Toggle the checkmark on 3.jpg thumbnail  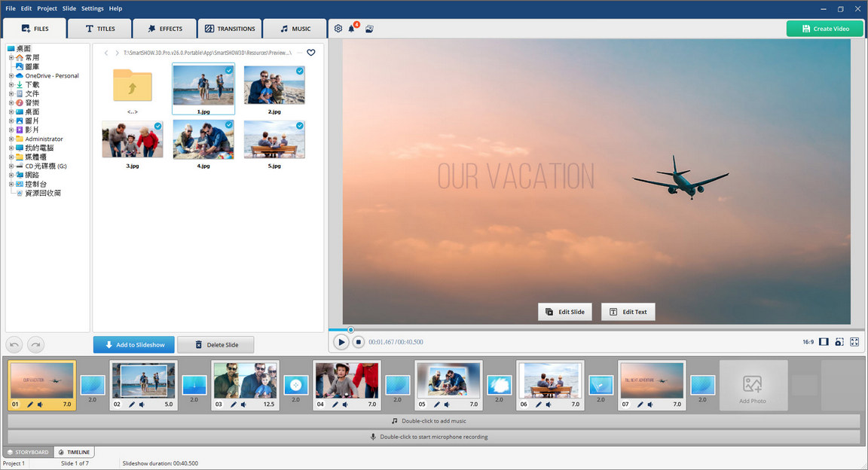157,126
